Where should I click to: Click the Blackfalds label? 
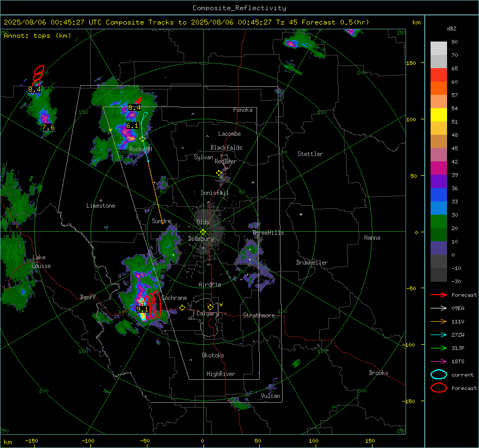(226, 148)
